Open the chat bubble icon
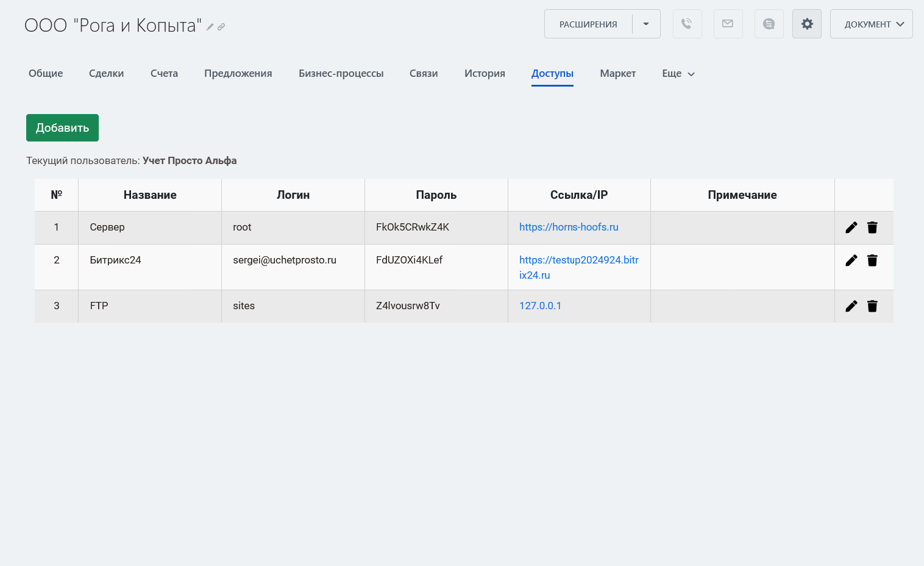The width and height of the screenshot is (924, 566). [769, 24]
